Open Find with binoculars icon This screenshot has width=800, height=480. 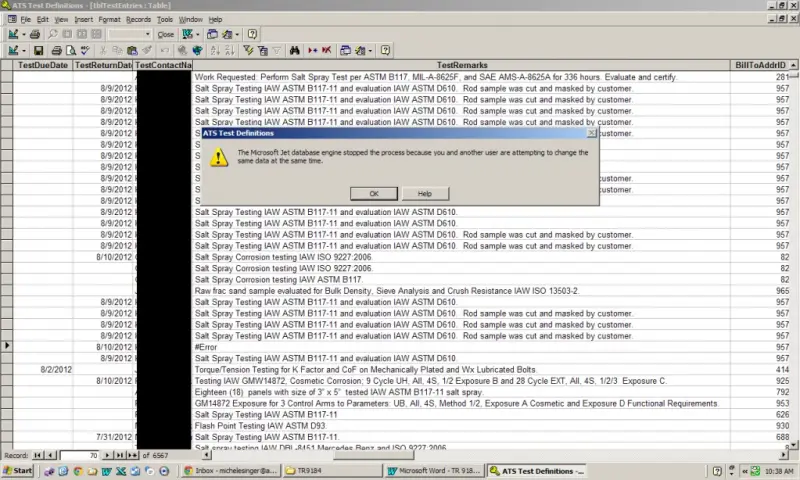294,50
